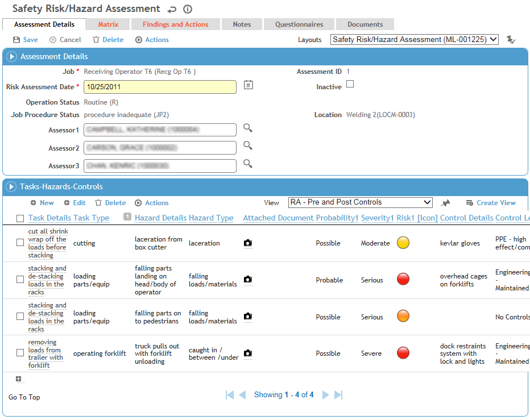Viewport: 530px width, 420px height.
Task: Tick the select-all checkbox in table header
Action: (20, 218)
